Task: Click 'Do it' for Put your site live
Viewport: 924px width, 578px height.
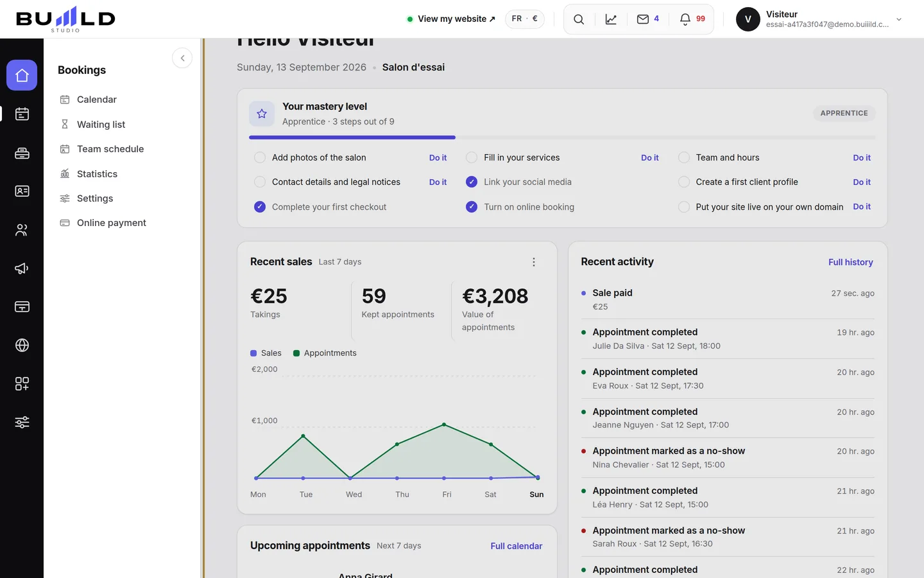Action: tap(862, 207)
